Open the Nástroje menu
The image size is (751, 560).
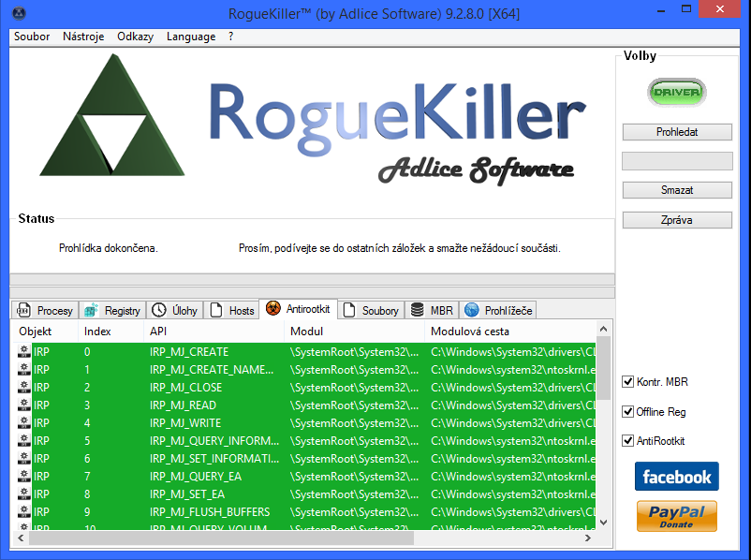(x=83, y=37)
